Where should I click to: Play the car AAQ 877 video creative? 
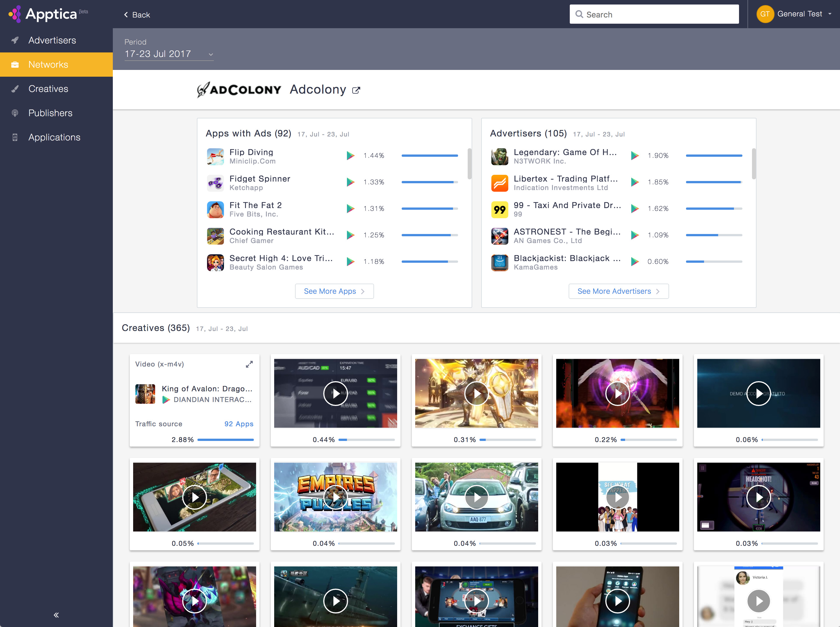(x=476, y=497)
